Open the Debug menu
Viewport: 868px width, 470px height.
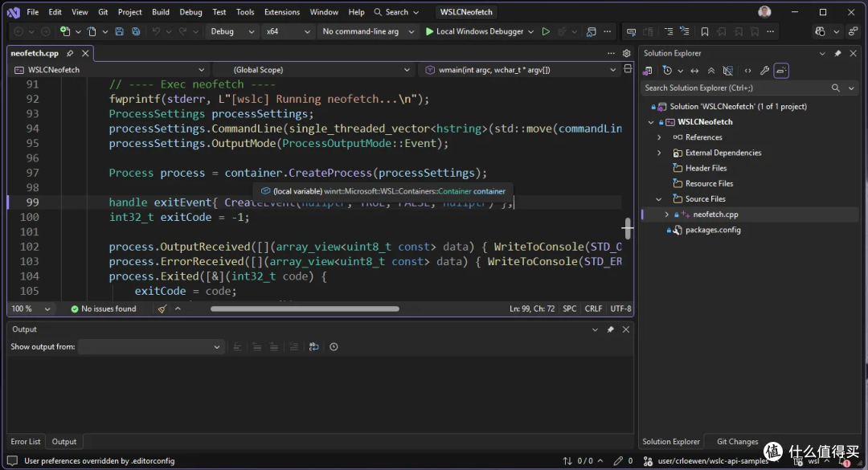tap(190, 11)
